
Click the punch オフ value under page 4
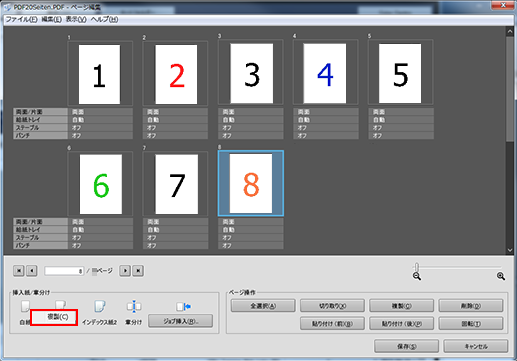pos(326,135)
